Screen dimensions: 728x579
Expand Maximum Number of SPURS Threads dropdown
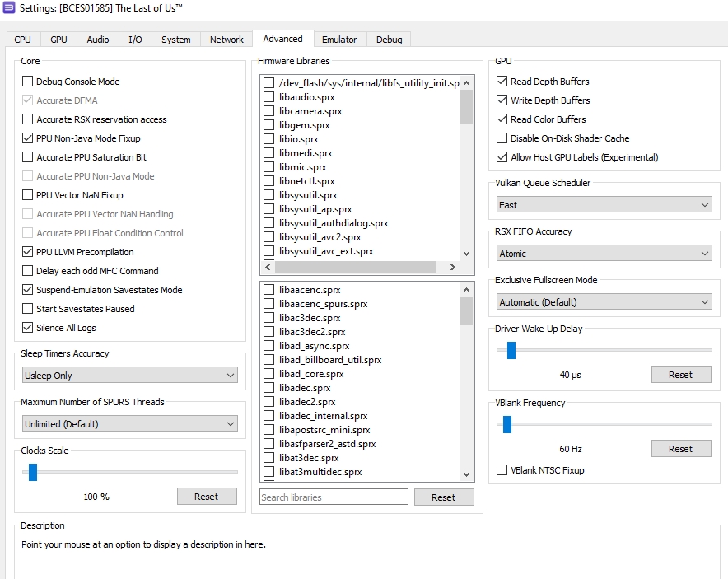pyautogui.click(x=130, y=424)
